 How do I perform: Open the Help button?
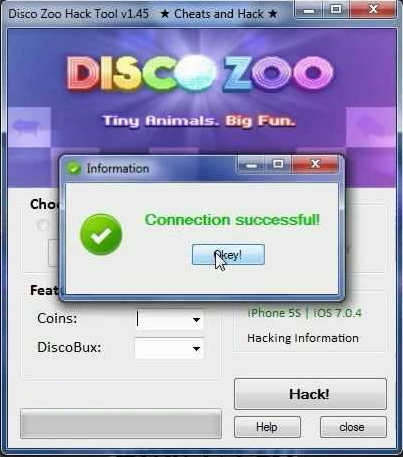267,427
